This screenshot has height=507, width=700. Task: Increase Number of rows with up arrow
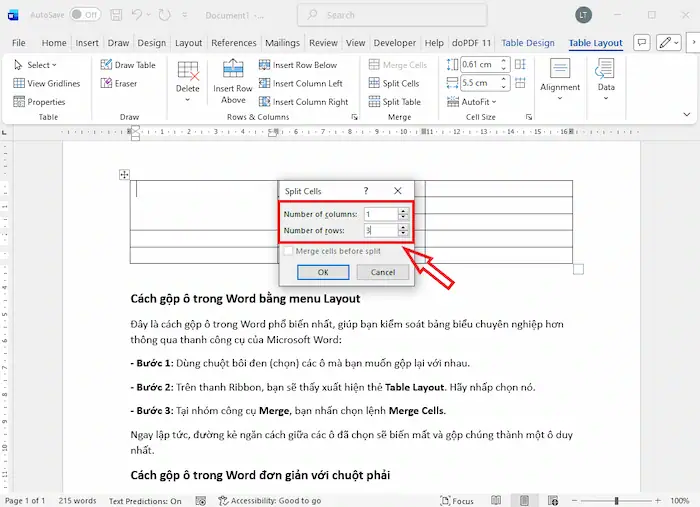(403, 228)
